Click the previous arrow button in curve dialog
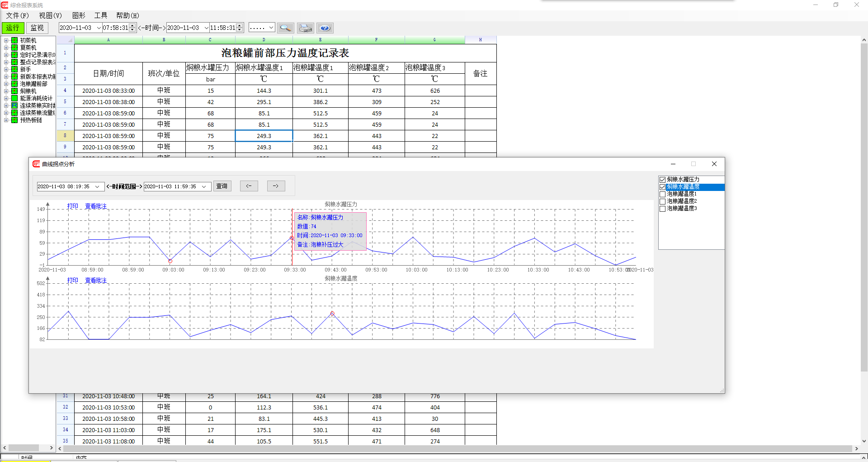 coord(249,186)
